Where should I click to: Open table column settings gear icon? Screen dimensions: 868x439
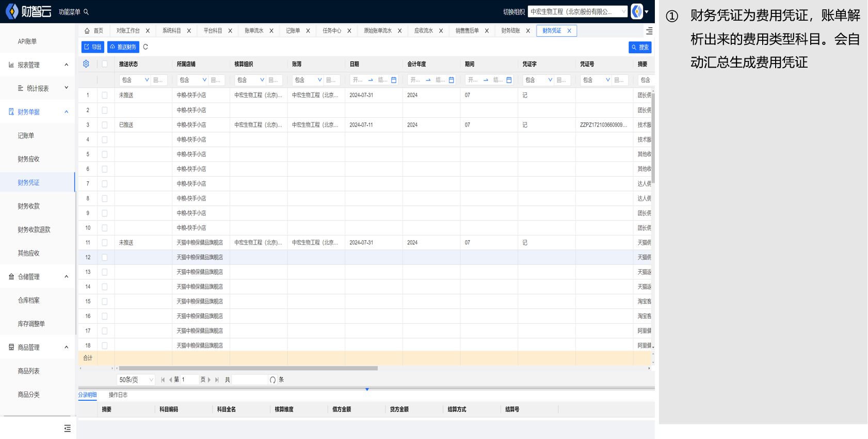click(x=86, y=64)
